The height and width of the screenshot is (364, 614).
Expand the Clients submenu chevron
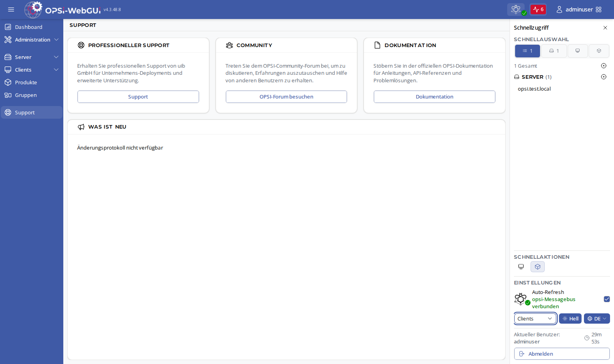tap(56, 70)
